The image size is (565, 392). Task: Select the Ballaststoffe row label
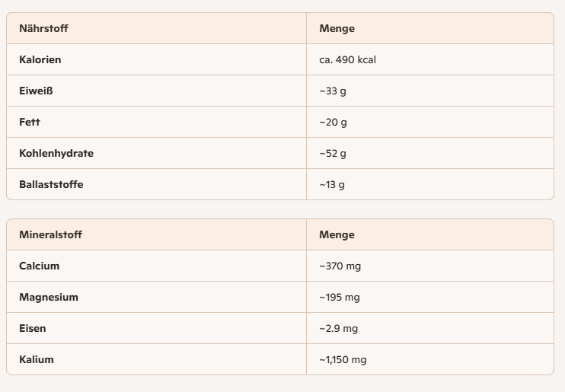pos(51,184)
